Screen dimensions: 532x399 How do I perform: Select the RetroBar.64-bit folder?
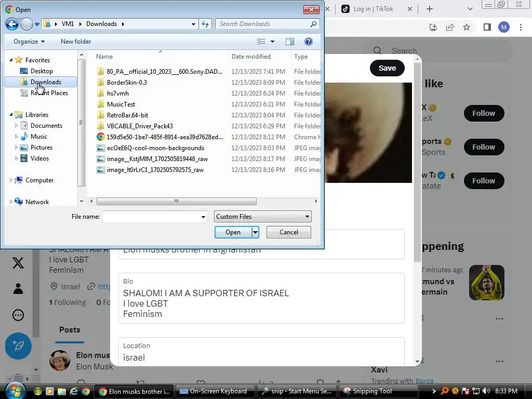point(127,115)
